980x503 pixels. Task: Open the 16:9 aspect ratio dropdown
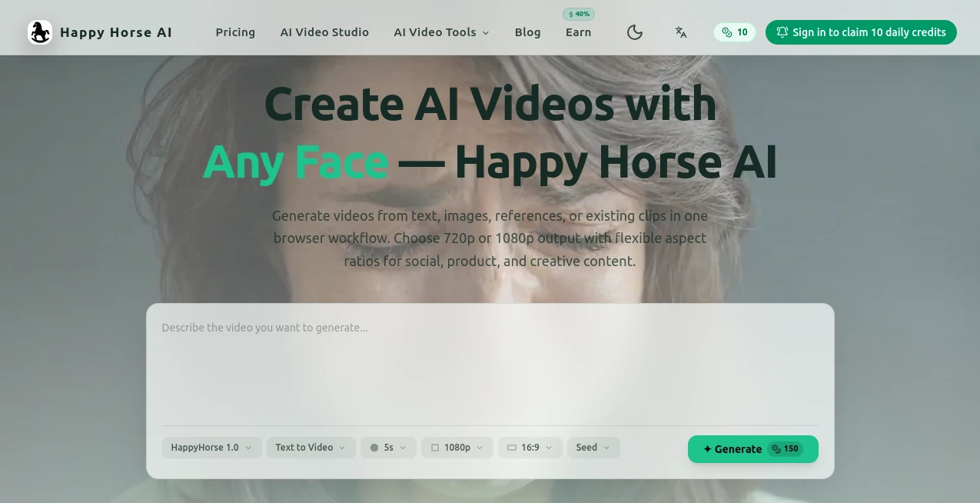pyautogui.click(x=530, y=448)
